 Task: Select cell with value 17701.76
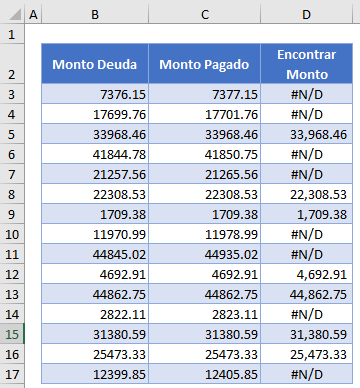tap(205, 114)
